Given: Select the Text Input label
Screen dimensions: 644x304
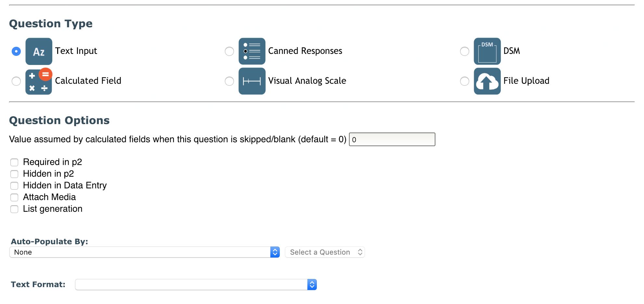Looking at the screenshot, I should click(76, 51).
